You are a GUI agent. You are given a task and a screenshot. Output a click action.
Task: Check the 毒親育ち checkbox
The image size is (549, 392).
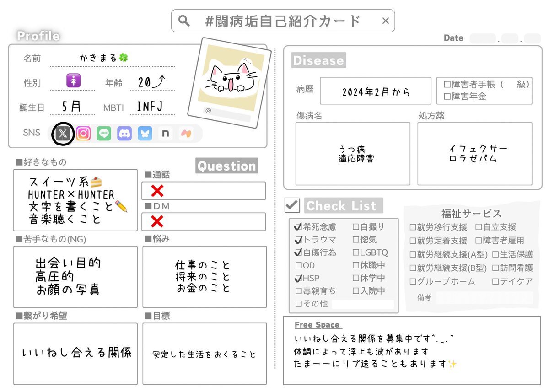click(298, 291)
